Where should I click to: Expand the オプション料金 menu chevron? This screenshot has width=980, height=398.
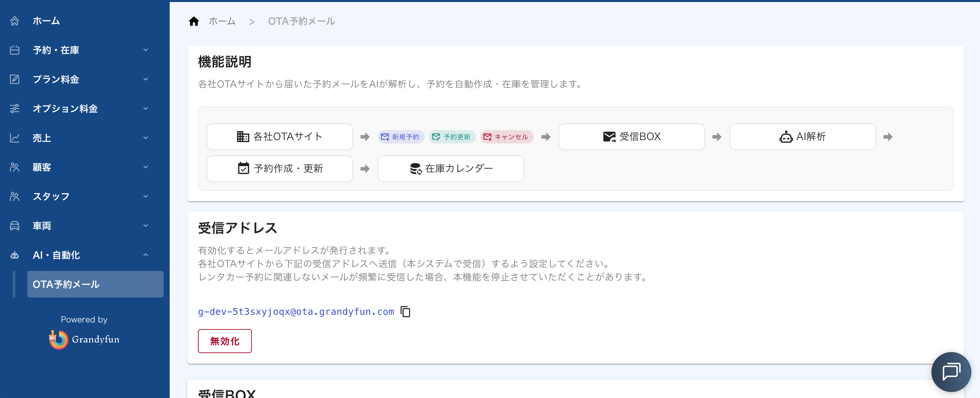[146, 108]
